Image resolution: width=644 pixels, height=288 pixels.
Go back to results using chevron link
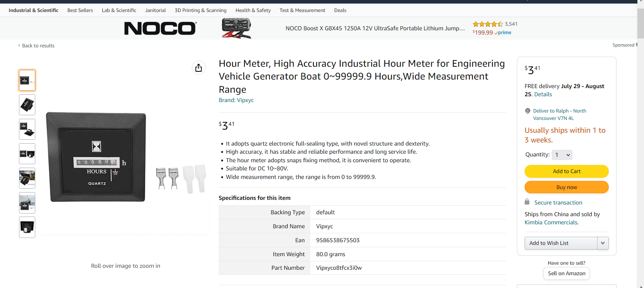[x=36, y=46]
